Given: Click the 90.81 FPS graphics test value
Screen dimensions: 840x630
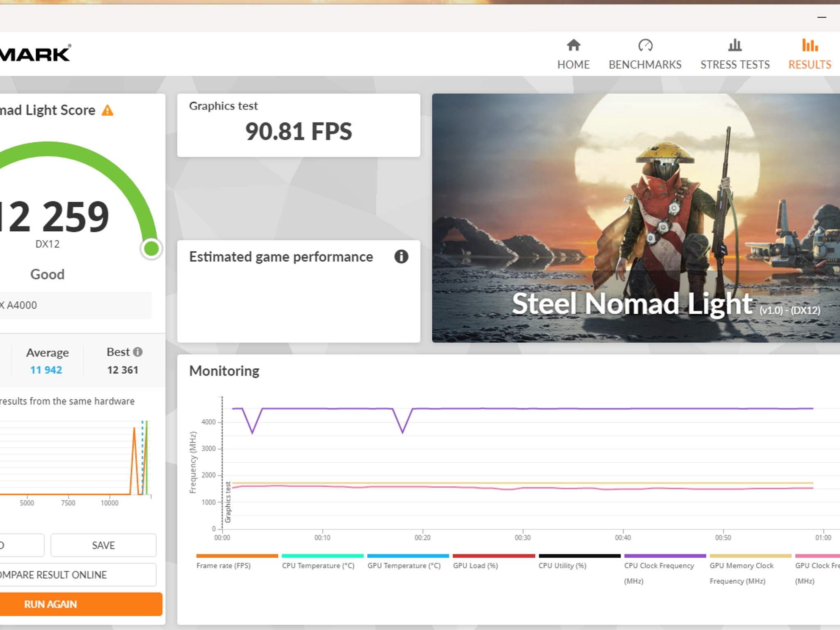Looking at the screenshot, I should (299, 131).
